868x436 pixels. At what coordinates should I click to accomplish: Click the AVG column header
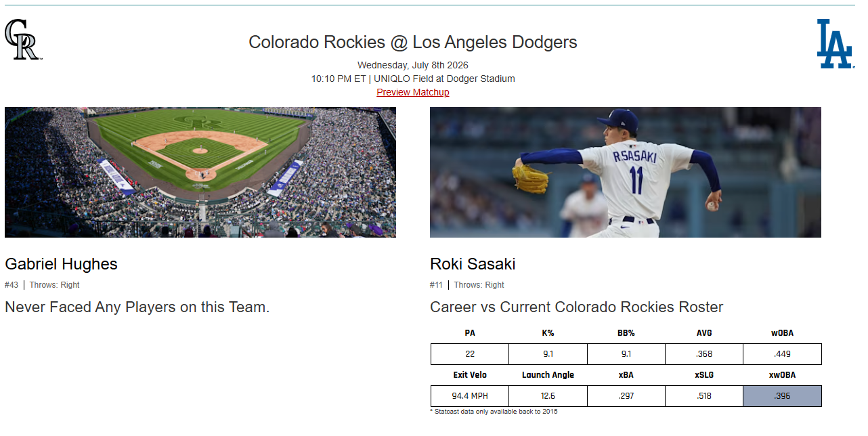point(704,333)
